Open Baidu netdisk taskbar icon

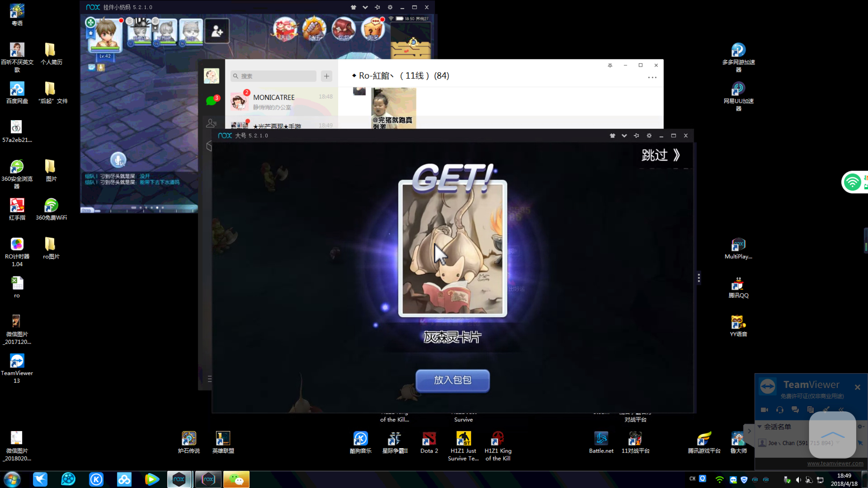pyautogui.click(x=124, y=479)
